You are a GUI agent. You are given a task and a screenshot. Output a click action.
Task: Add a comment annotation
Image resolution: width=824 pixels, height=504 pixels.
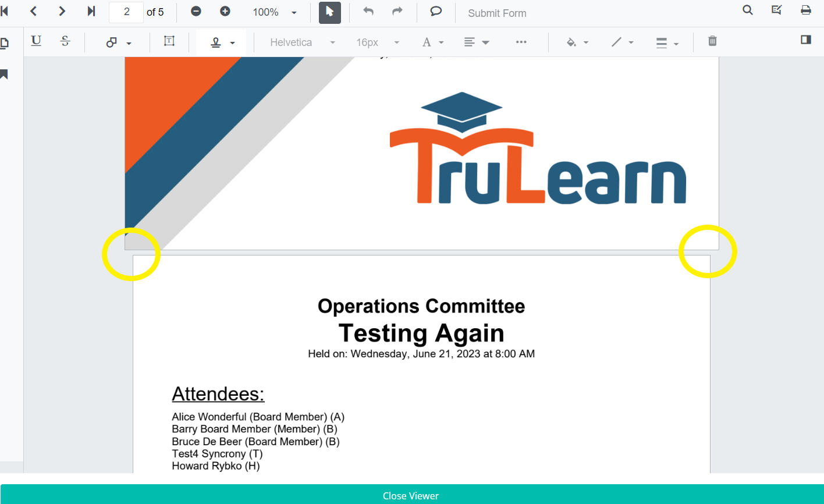click(436, 12)
